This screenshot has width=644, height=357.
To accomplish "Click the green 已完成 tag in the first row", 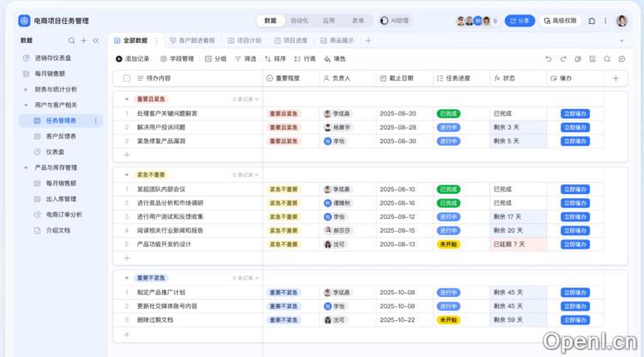I will [448, 113].
